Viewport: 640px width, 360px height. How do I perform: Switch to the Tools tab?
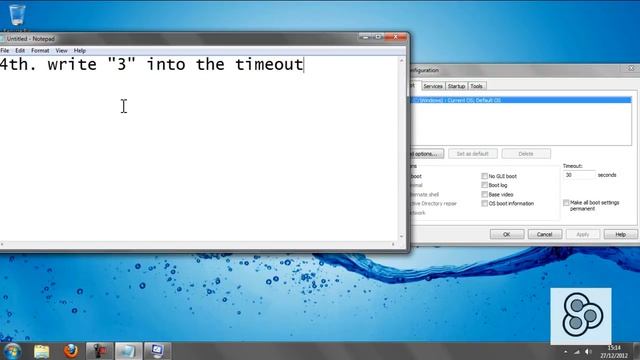[476, 86]
